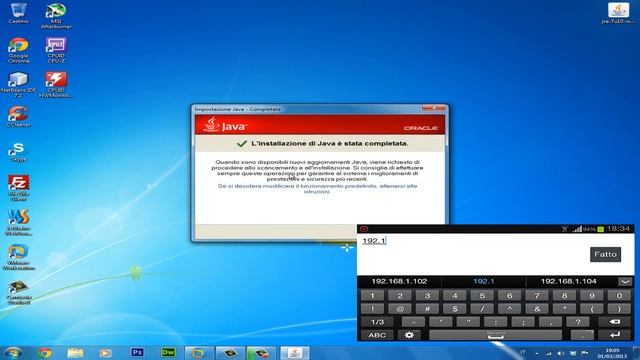Open the taskbar clock showing 19:05

click(612, 353)
